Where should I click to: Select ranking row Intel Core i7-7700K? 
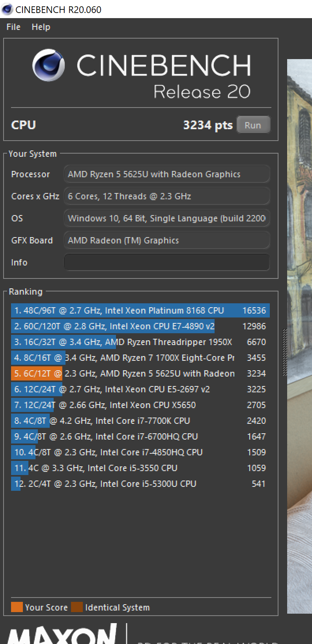(140, 421)
